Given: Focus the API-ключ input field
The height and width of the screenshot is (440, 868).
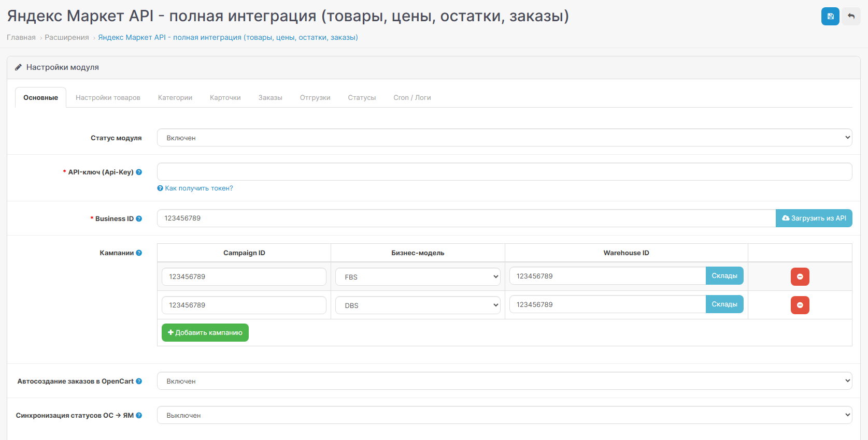Looking at the screenshot, I should [x=504, y=172].
